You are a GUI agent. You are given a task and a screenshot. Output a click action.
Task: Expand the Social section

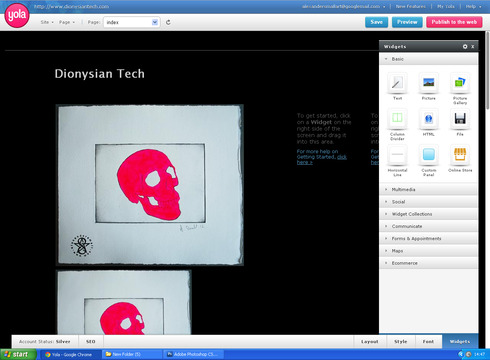428,202
